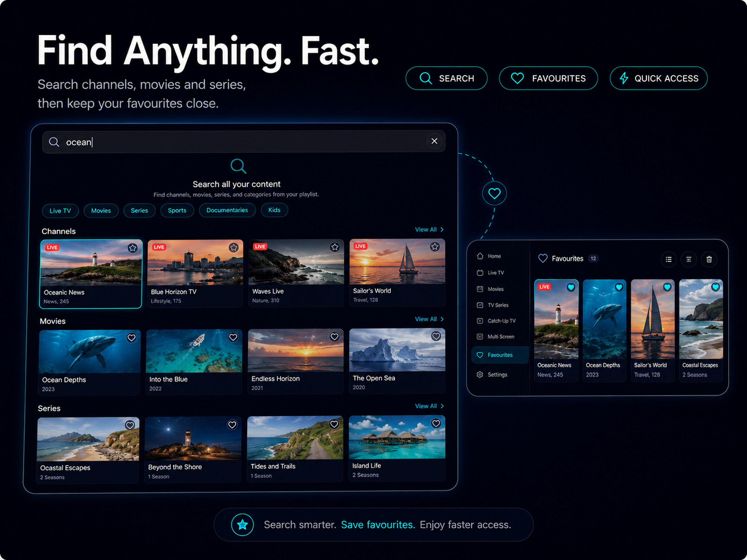Click the Save favourites text
747x560 pixels.
point(378,524)
